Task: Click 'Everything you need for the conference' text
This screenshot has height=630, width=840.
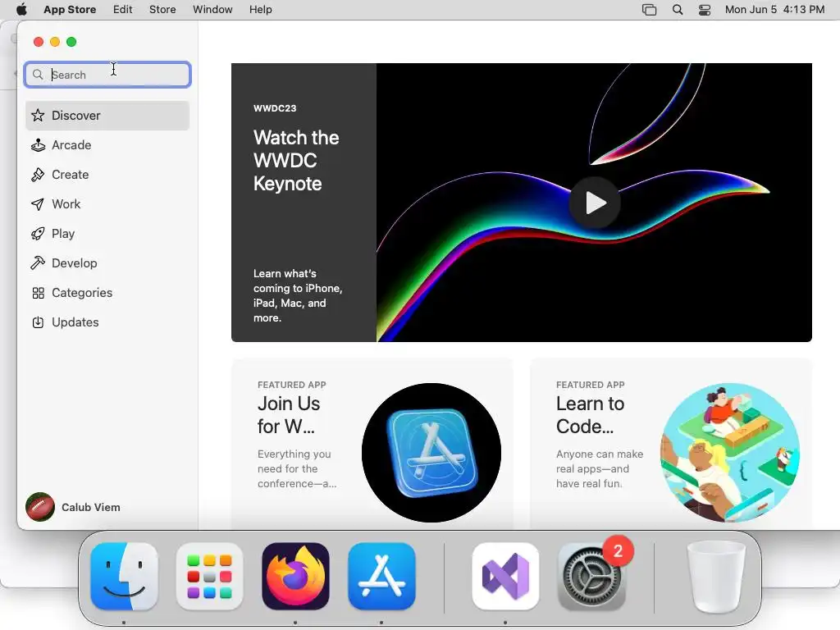Action: [x=297, y=468]
